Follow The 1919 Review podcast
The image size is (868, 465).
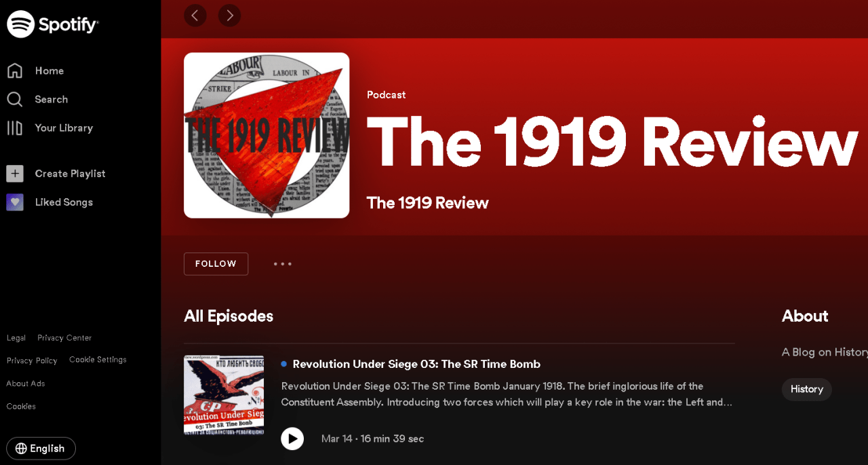[216, 264]
